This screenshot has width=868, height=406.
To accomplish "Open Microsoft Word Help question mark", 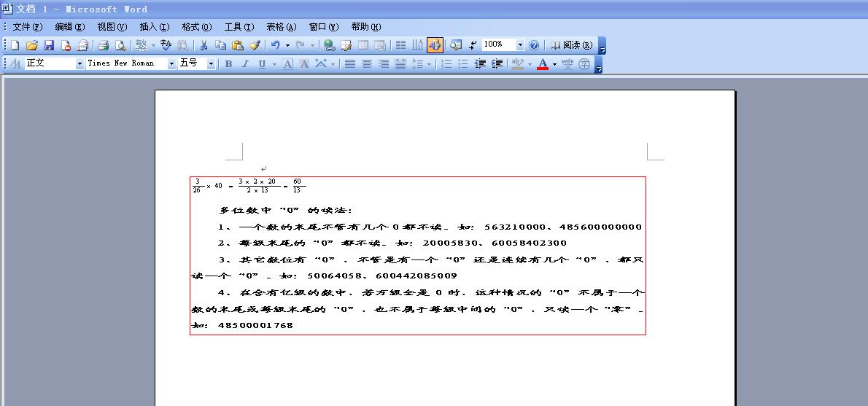I will [x=534, y=45].
